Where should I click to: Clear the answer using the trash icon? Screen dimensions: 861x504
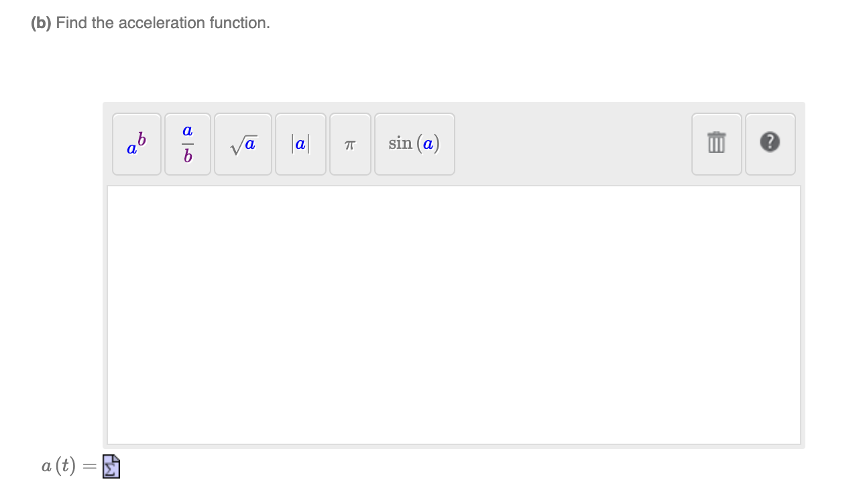[x=716, y=143]
